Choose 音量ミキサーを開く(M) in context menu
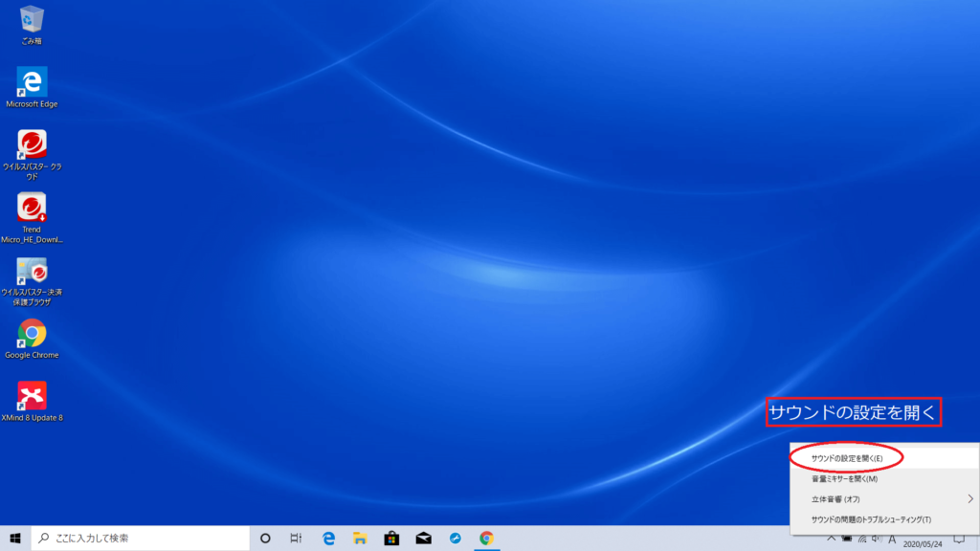The height and width of the screenshot is (551, 980). coord(884,478)
